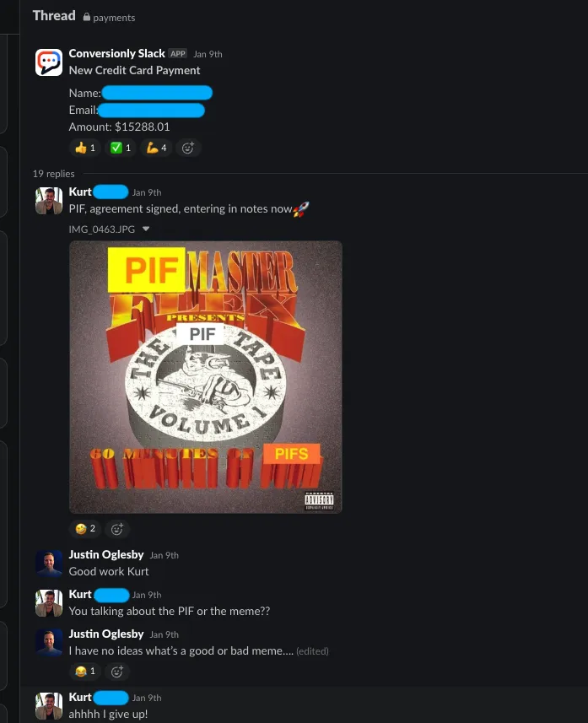This screenshot has height=723, width=588.
Task: Collapse the IMG_0463.JPG attachment with the arrow
Action: (146, 229)
